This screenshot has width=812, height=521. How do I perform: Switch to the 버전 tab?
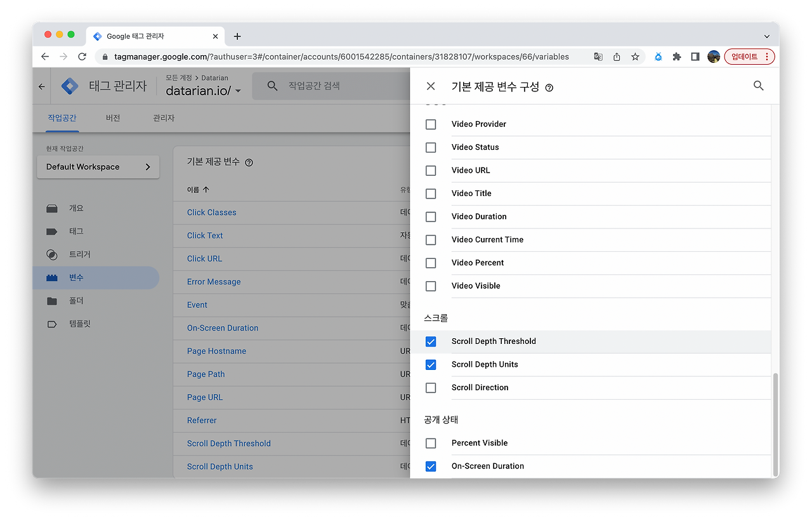(113, 118)
